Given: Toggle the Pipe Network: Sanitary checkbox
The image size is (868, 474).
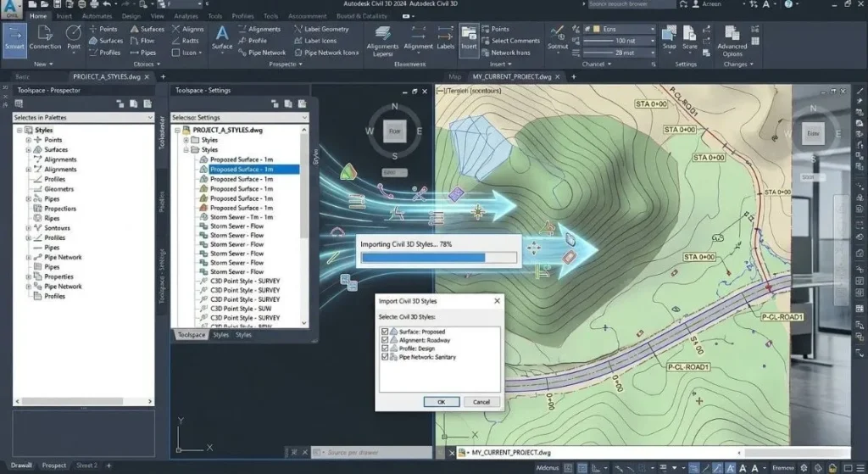Looking at the screenshot, I should click(385, 357).
